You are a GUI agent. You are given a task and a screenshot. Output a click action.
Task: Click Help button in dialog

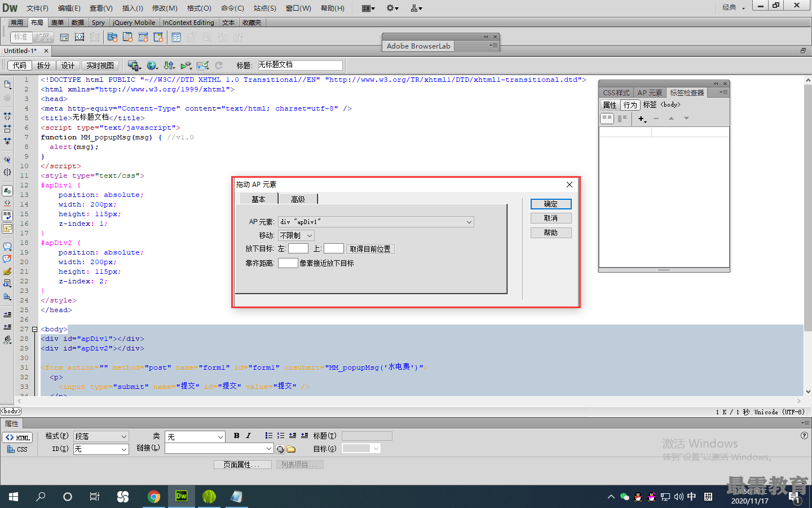(x=551, y=233)
